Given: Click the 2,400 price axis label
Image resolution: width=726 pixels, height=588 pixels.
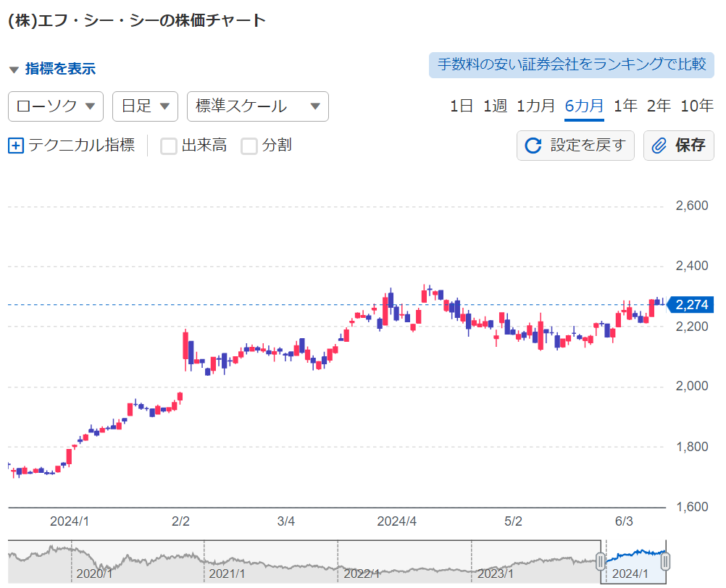Looking at the screenshot, I should pyautogui.click(x=692, y=266).
